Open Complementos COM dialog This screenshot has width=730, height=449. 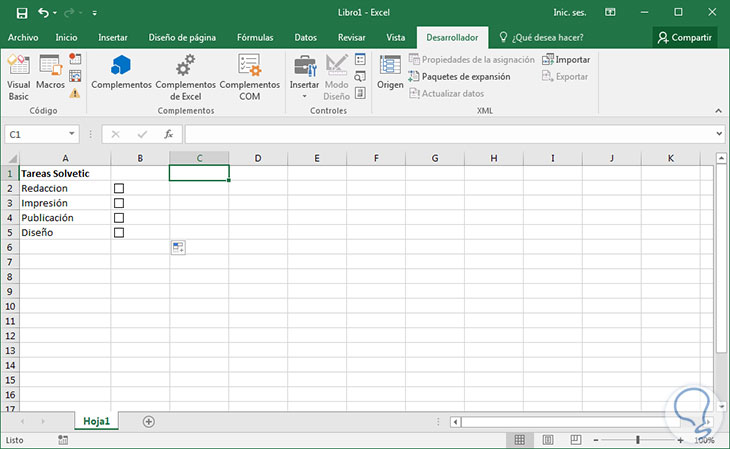[250, 77]
